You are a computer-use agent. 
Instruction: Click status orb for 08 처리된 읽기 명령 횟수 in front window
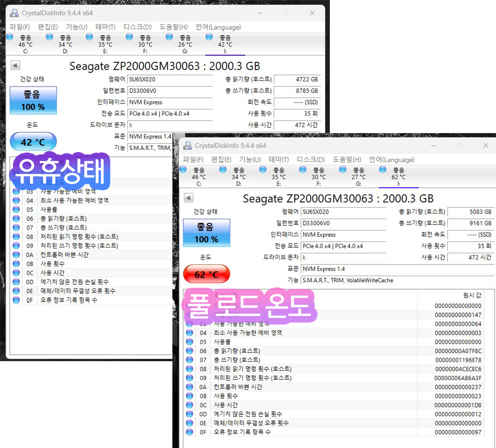click(x=189, y=369)
